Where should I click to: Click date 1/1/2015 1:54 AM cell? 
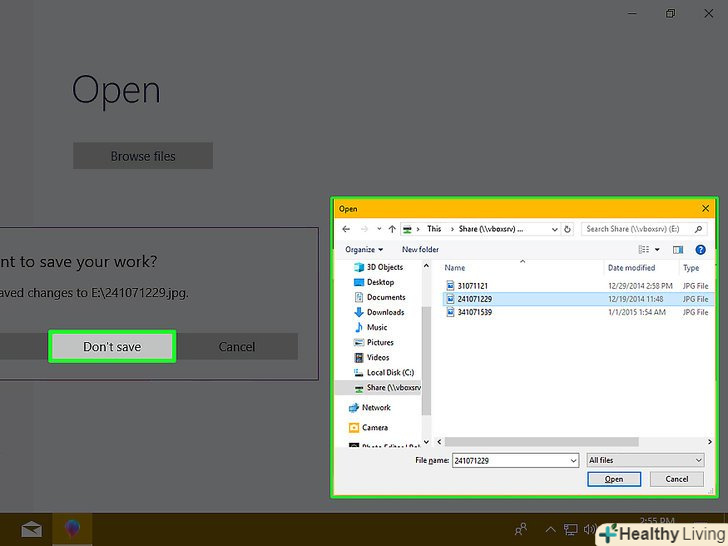coord(637,312)
